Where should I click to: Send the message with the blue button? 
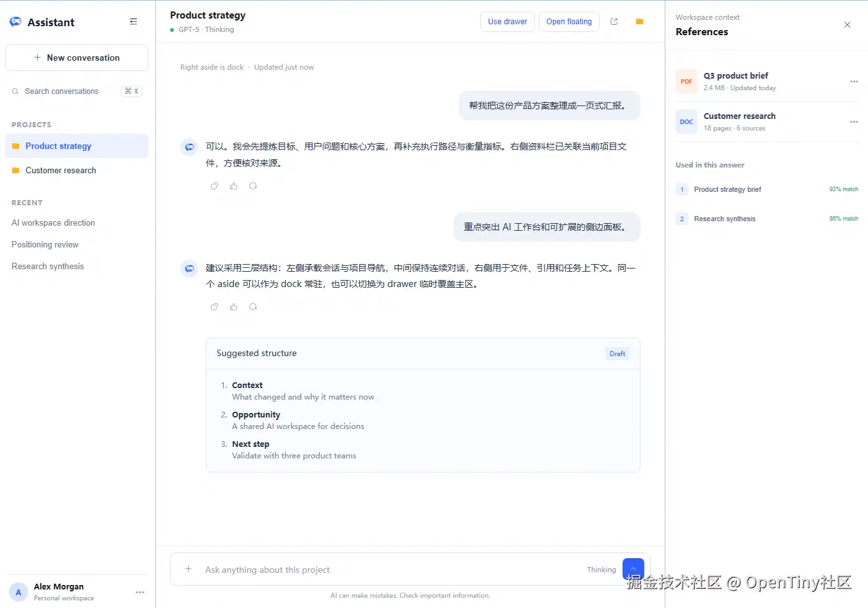633,569
